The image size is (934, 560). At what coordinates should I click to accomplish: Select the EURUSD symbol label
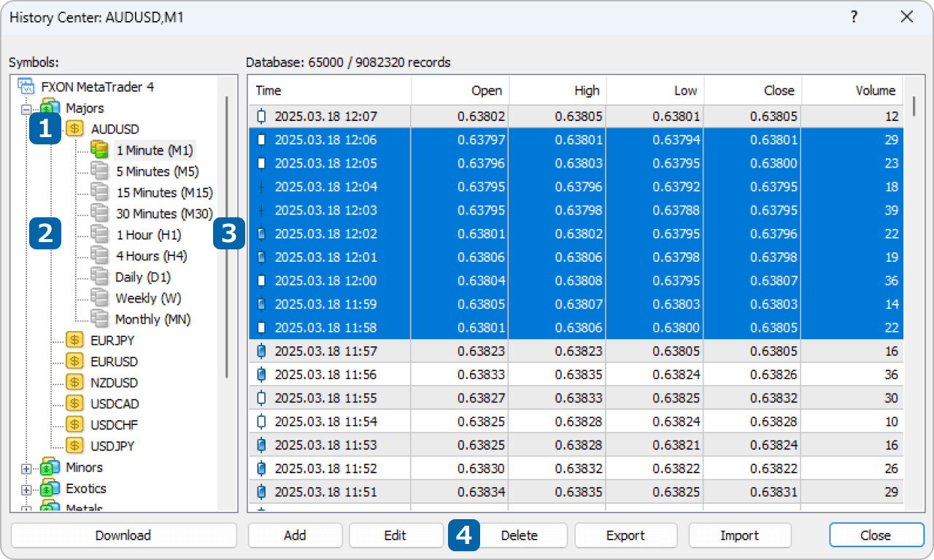click(114, 362)
